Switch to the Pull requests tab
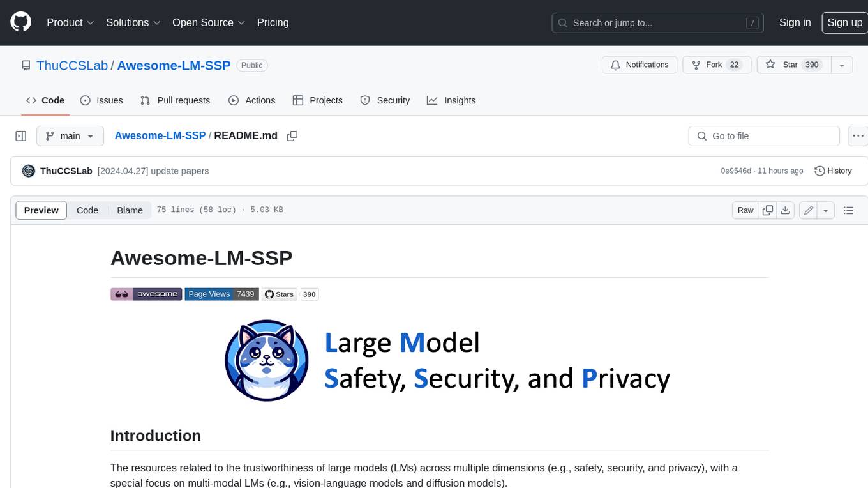868x488 pixels. (175, 100)
